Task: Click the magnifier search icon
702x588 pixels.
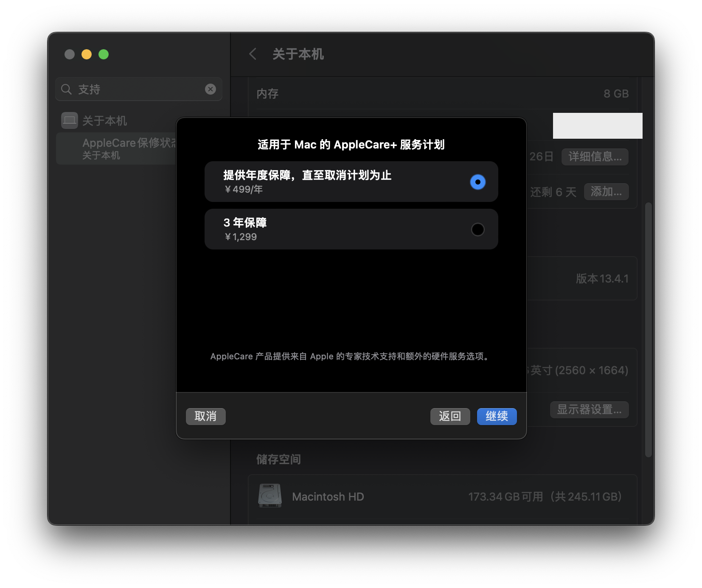Action: [66, 89]
